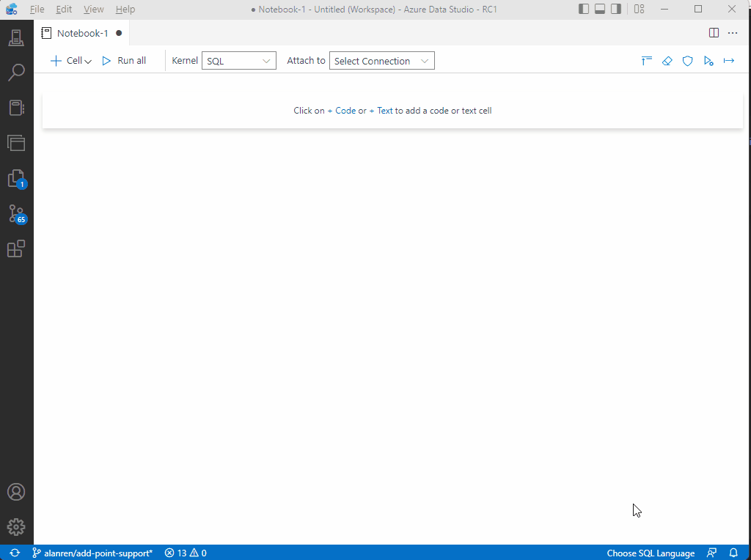Open the Source Control view showing 65 changes
Screen dimensions: 751x560
[16, 213]
